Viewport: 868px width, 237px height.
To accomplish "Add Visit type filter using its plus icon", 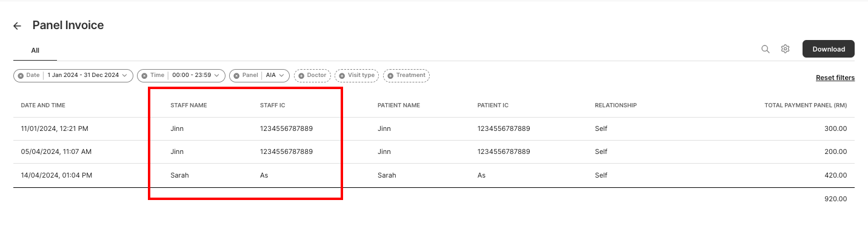I will [342, 76].
